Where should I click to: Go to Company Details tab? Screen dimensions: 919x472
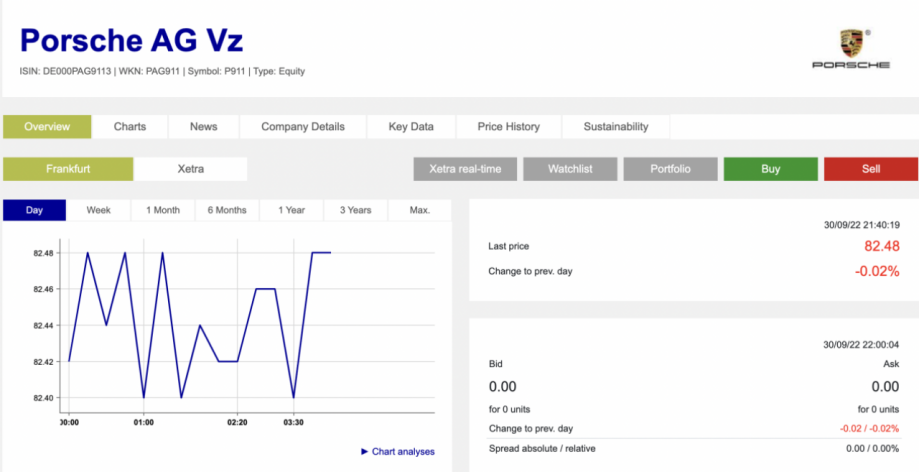tap(303, 127)
